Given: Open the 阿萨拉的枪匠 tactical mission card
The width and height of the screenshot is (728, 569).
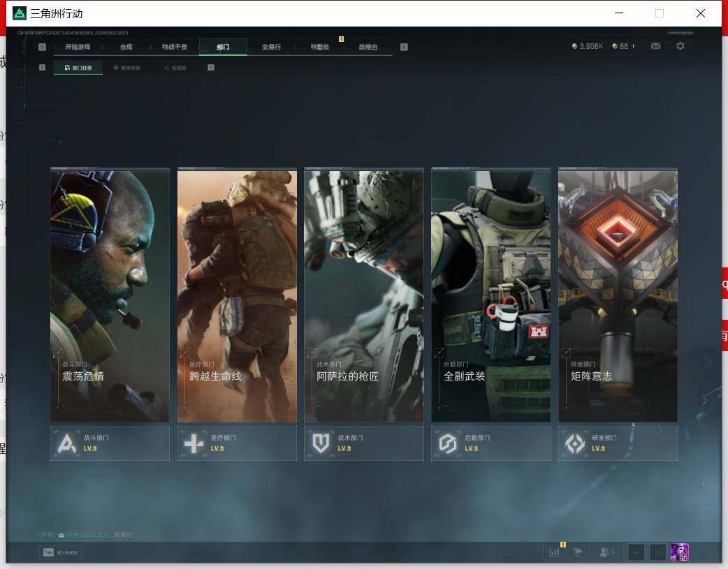Looking at the screenshot, I should coord(364,295).
